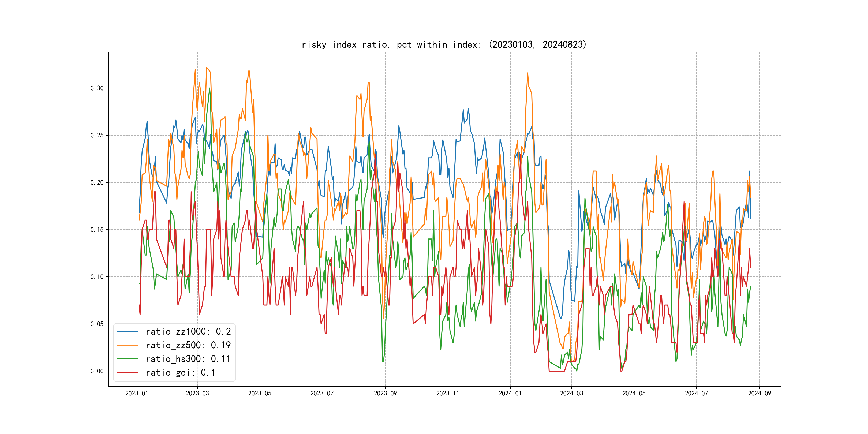Image resolution: width=868 pixels, height=434 pixels.
Task: Click the blue ratio_zz1000 legend line sample
Action: pyautogui.click(x=127, y=332)
